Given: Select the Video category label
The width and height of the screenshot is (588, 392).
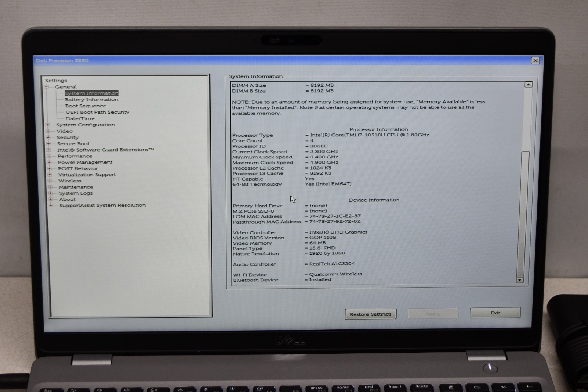Looking at the screenshot, I should (x=65, y=131).
